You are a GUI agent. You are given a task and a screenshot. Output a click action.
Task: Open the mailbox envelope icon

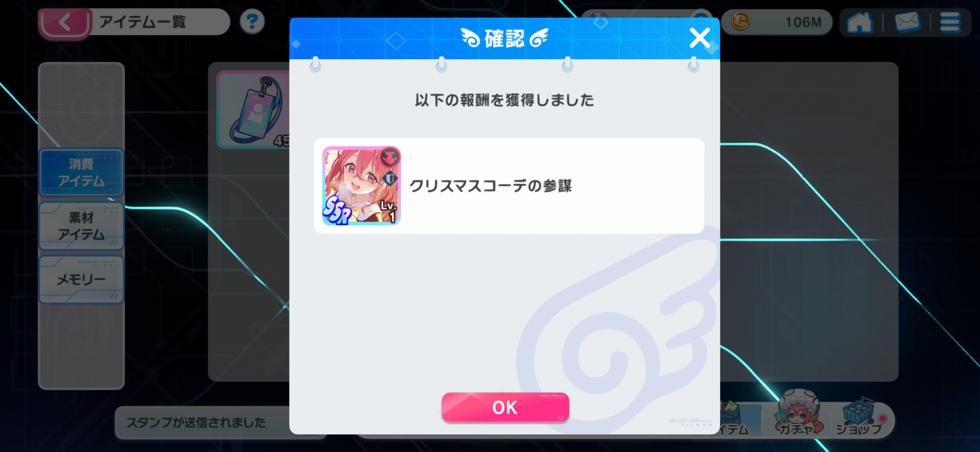(x=907, y=22)
